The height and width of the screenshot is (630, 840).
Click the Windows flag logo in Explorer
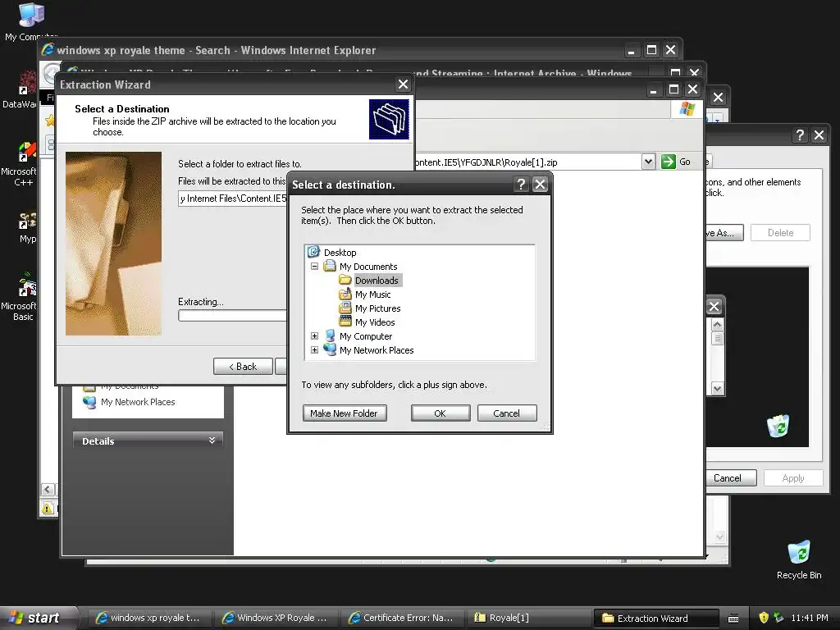[x=687, y=109]
